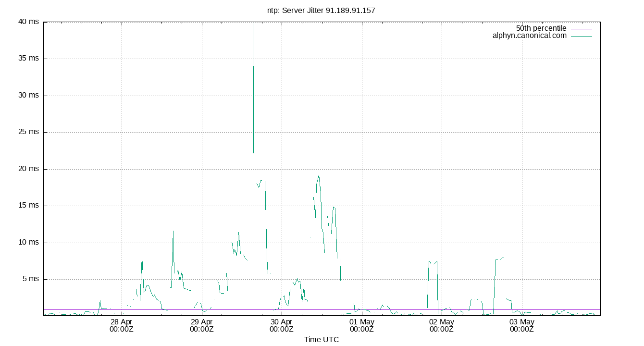
Task: Click the '30 ms' y-axis label
Action: point(28,96)
